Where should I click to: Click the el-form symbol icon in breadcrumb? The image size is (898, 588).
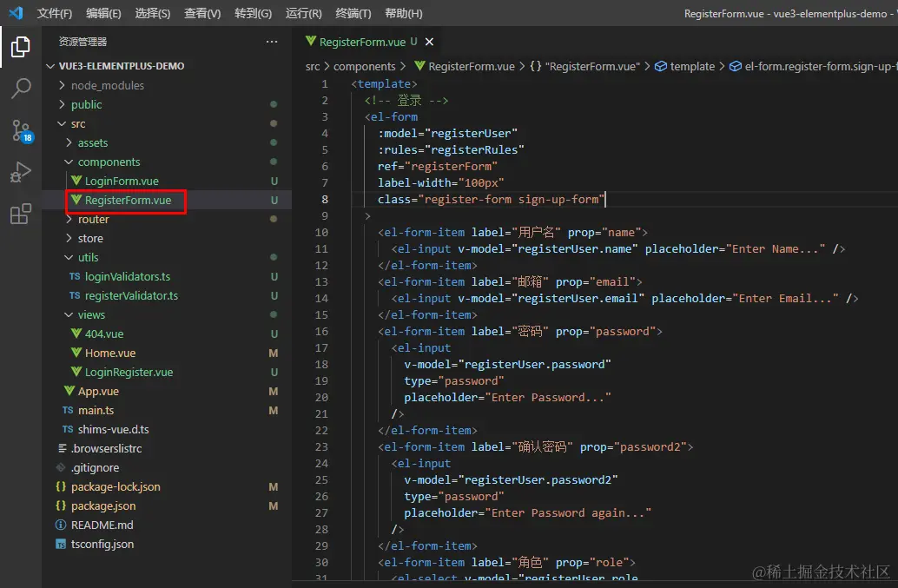click(736, 66)
